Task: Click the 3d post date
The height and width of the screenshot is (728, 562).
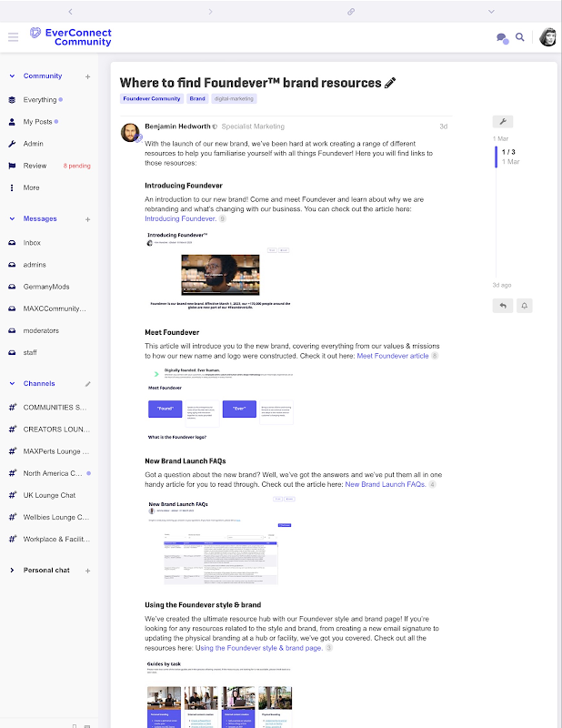Action: coord(443,126)
